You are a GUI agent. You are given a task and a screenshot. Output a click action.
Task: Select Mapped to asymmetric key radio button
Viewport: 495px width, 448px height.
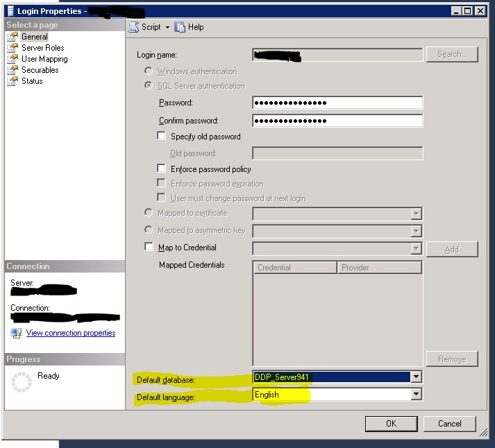click(x=149, y=230)
